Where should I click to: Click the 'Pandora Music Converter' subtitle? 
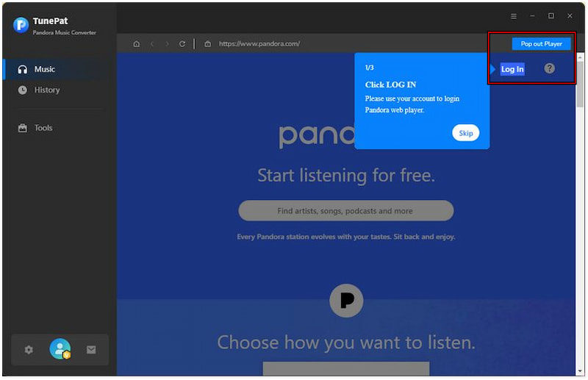pos(64,32)
